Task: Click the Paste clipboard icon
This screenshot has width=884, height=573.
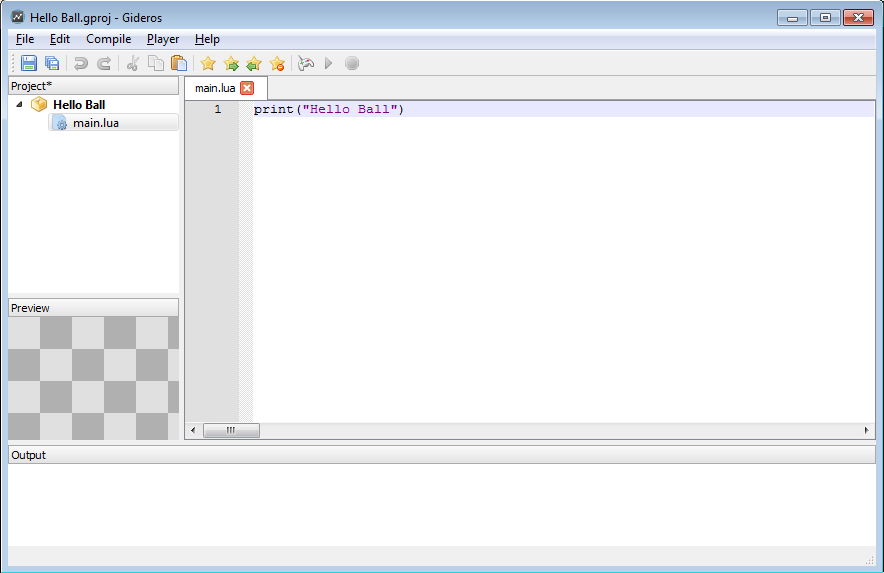Action: point(179,63)
